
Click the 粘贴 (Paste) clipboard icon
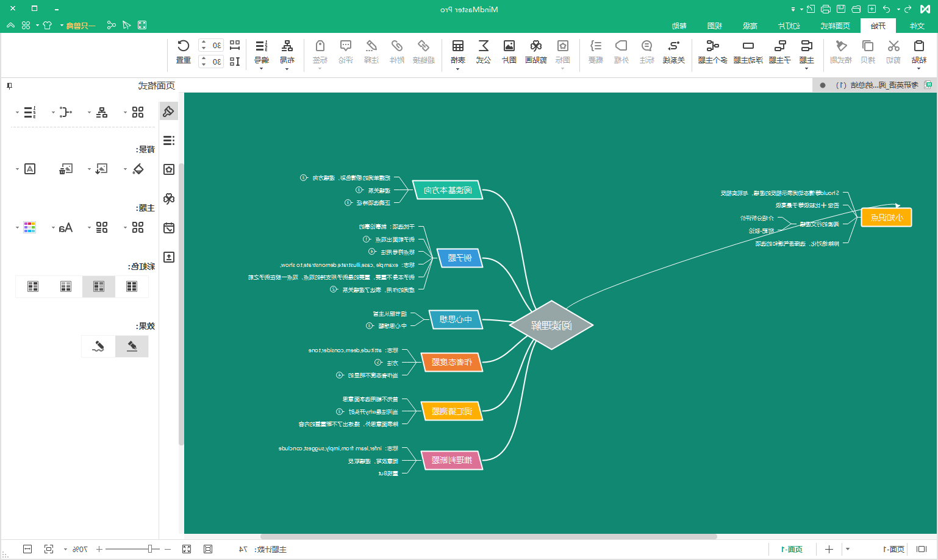pyautogui.click(x=918, y=46)
